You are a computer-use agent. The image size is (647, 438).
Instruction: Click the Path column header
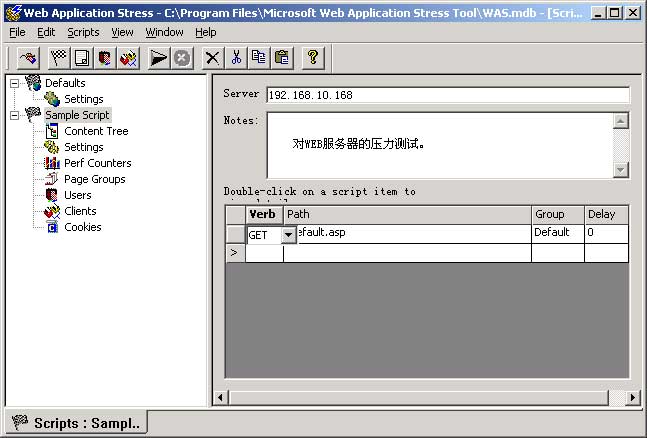(x=407, y=214)
